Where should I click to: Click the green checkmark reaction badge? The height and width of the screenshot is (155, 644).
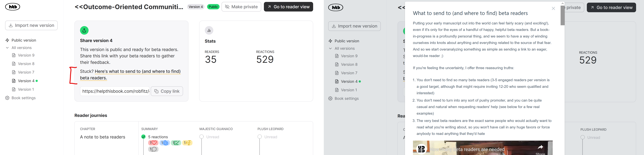coord(176,143)
